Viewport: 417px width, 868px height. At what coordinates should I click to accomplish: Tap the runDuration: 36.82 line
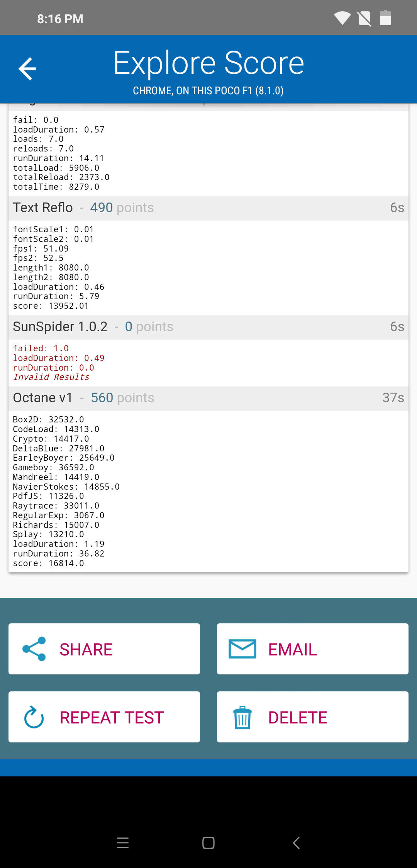tap(59, 554)
